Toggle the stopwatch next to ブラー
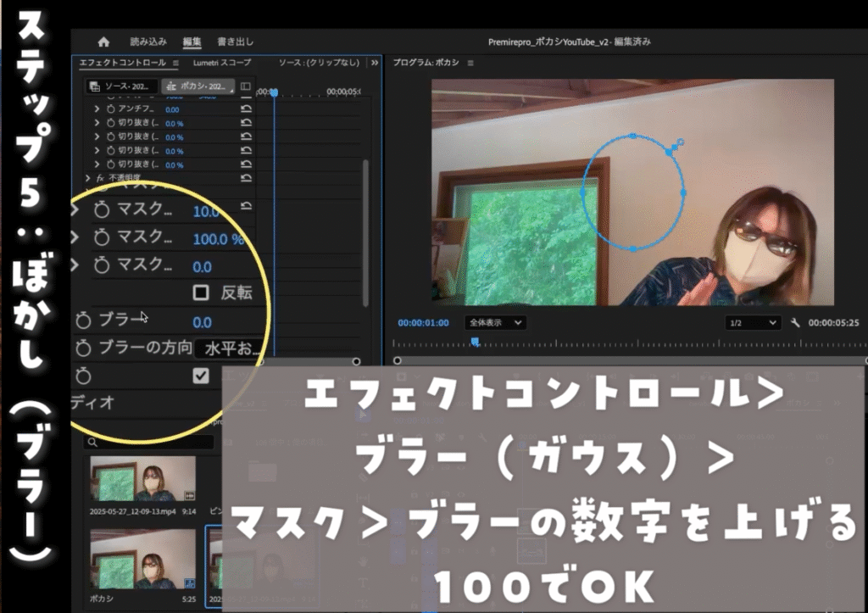 coord(83,320)
